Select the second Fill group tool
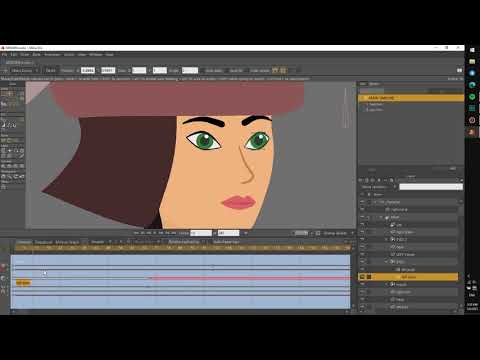The width and height of the screenshot is (480, 360). coord(10,125)
